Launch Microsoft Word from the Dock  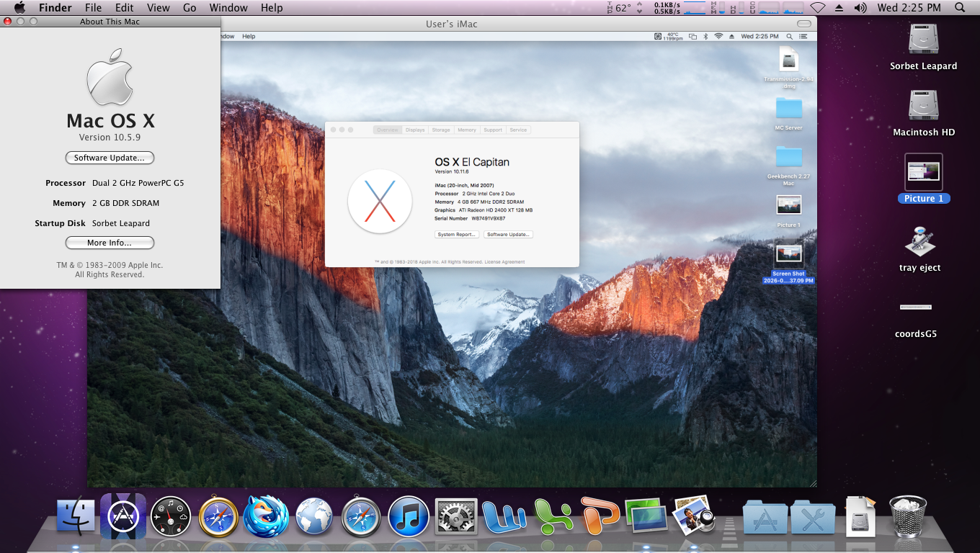(504, 516)
